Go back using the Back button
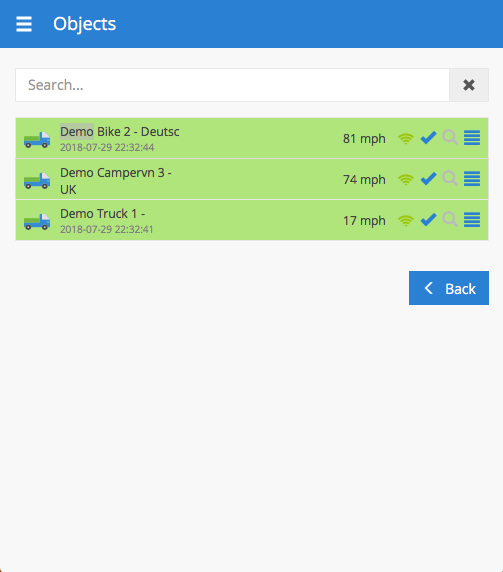503x572 pixels. [x=449, y=288]
